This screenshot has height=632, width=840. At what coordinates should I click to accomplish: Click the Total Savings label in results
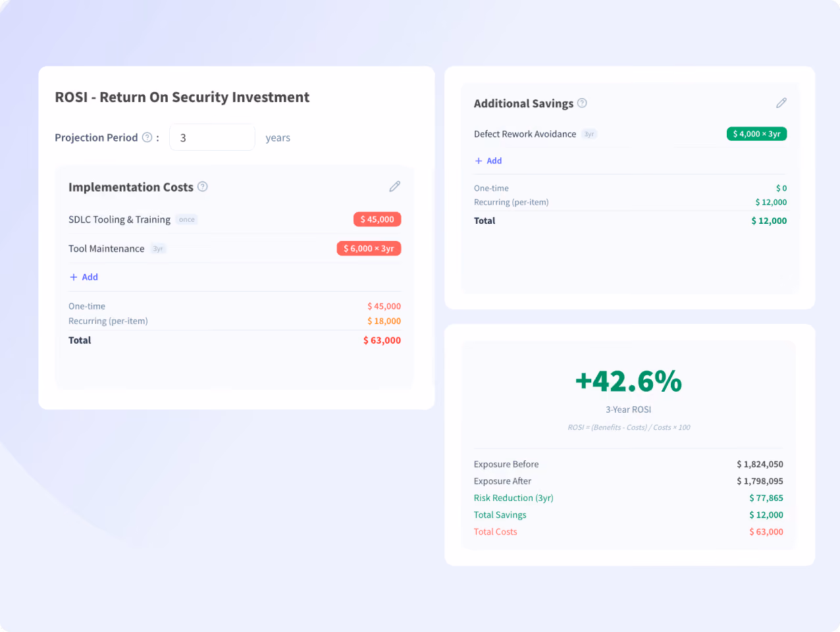point(500,515)
